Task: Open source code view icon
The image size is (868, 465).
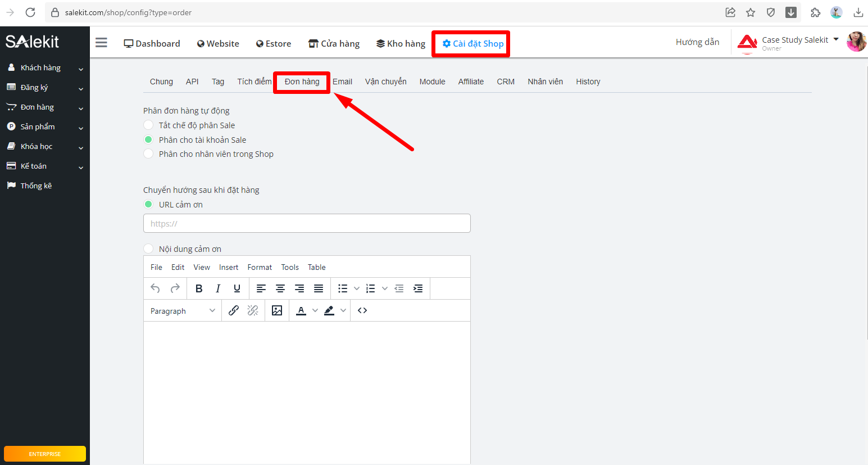Action: (x=362, y=310)
